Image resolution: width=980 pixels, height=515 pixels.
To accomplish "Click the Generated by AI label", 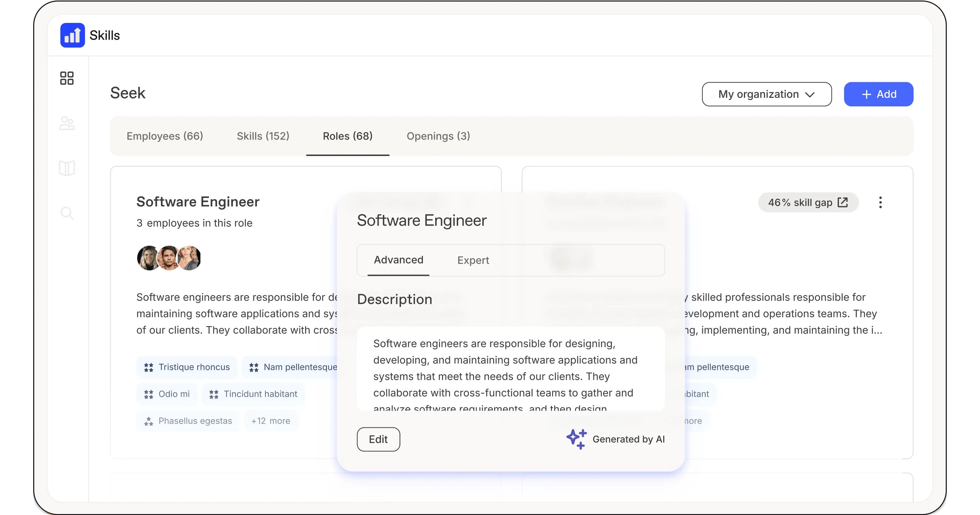I will pyautogui.click(x=628, y=439).
